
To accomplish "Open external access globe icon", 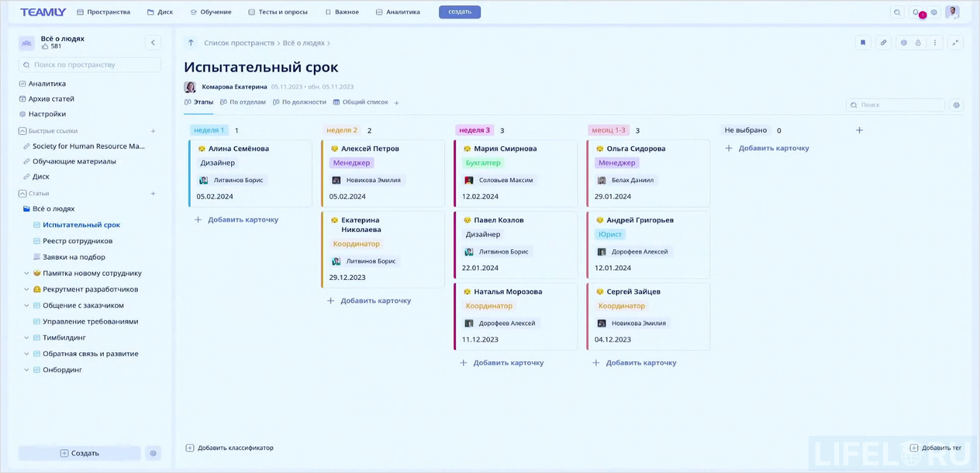I will 905,43.
